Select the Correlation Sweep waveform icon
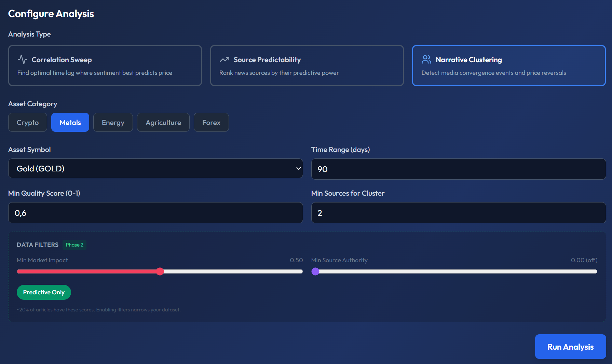This screenshot has height=364, width=612. 22,59
